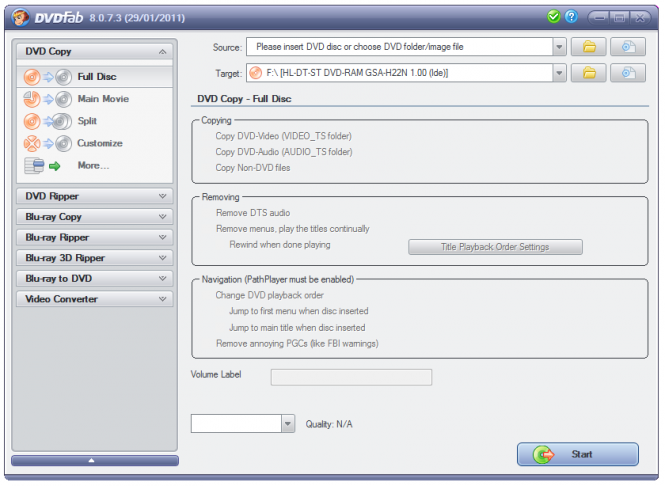The image size is (665, 486).
Task: Browse target folder with folder icon
Action: pos(589,73)
